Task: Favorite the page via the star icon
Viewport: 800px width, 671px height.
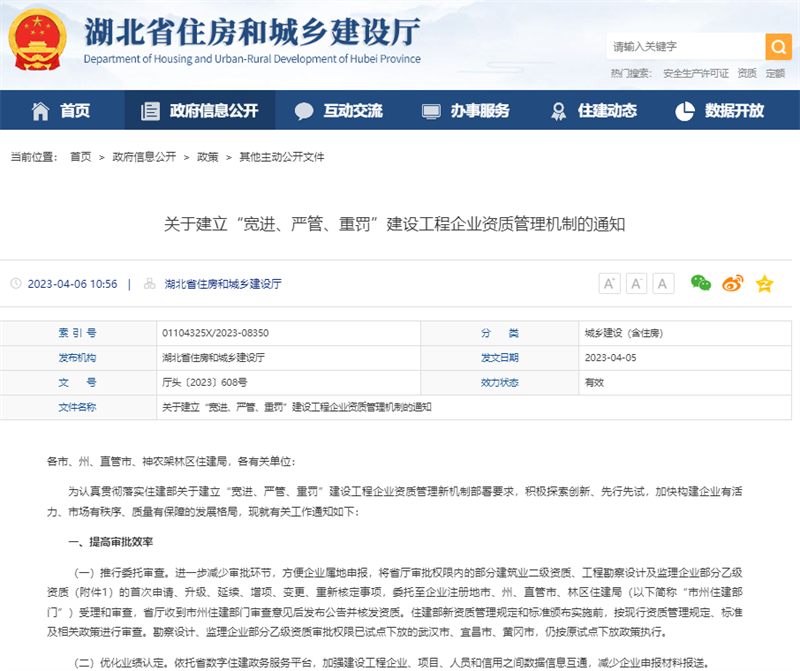Action: click(x=764, y=284)
